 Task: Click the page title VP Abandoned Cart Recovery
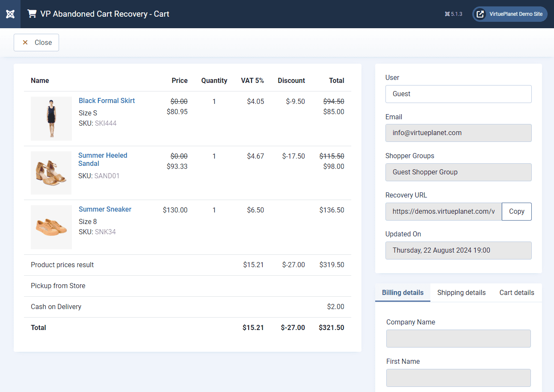click(105, 14)
